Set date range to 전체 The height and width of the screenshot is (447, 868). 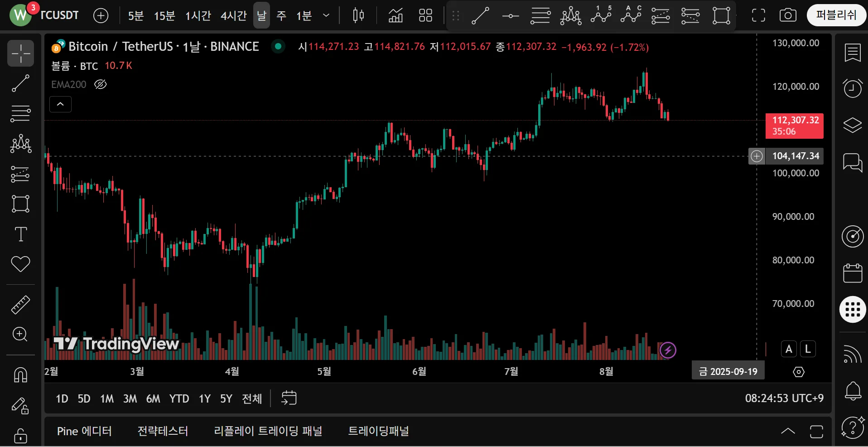pos(252,398)
